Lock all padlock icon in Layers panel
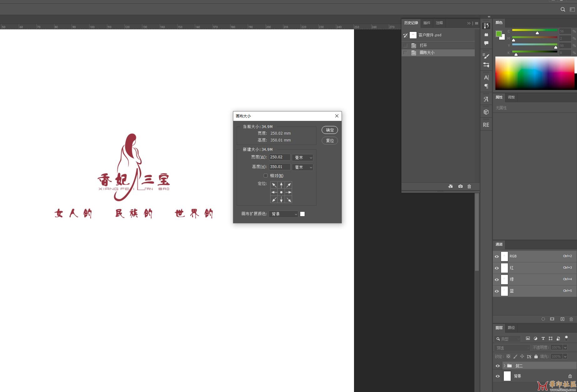577x392 pixels. (x=536, y=356)
